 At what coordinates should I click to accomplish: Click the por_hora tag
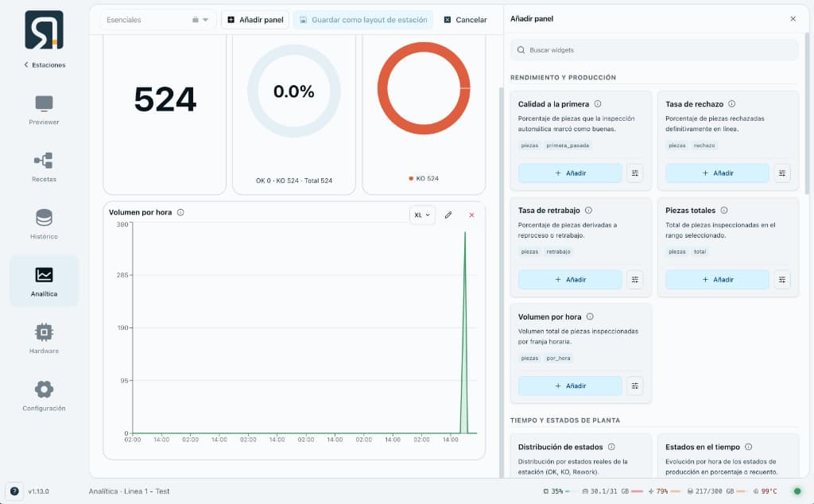[558, 359]
